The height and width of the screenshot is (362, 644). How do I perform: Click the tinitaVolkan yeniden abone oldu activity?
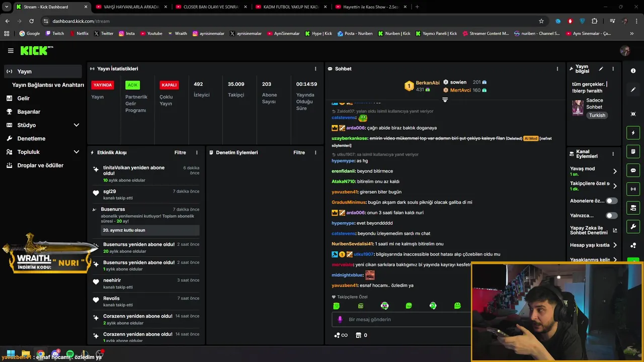[x=146, y=173]
